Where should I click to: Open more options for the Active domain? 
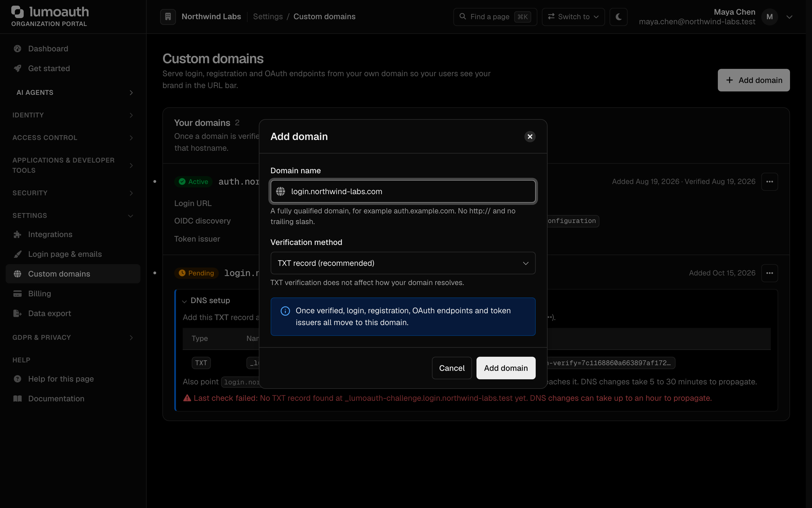coord(769,182)
